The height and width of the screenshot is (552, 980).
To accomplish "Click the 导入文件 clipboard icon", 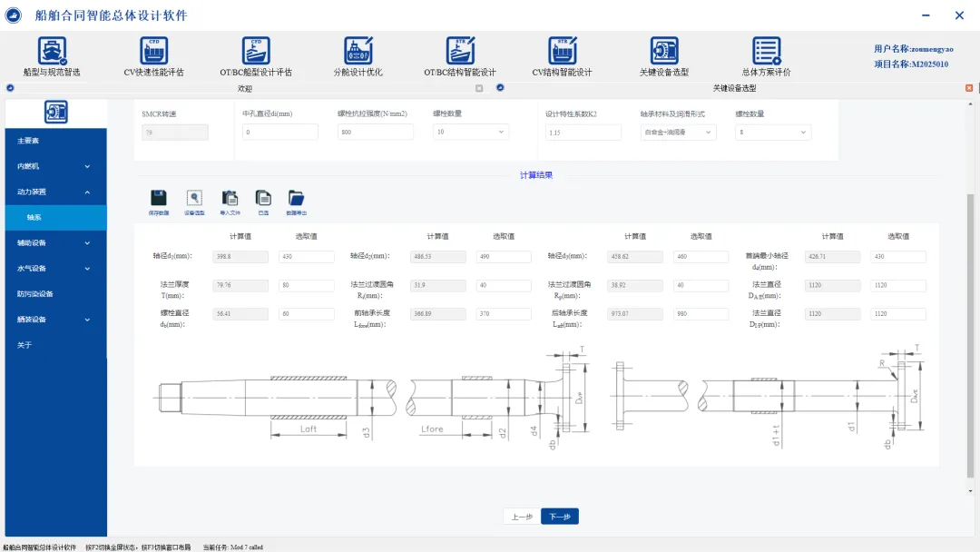I will pyautogui.click(x=230, y=198).
